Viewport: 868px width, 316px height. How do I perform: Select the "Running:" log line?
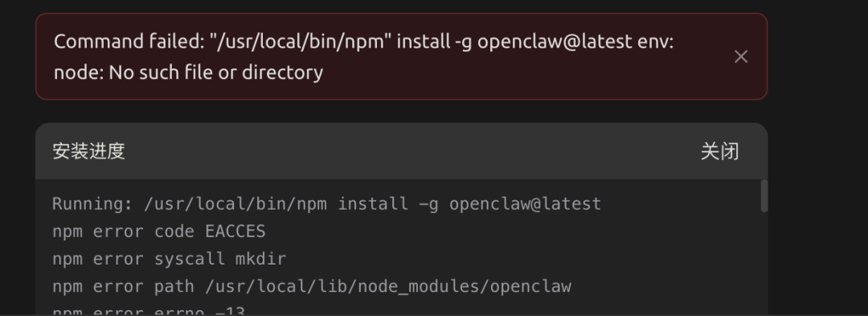(x=326, y=203)
